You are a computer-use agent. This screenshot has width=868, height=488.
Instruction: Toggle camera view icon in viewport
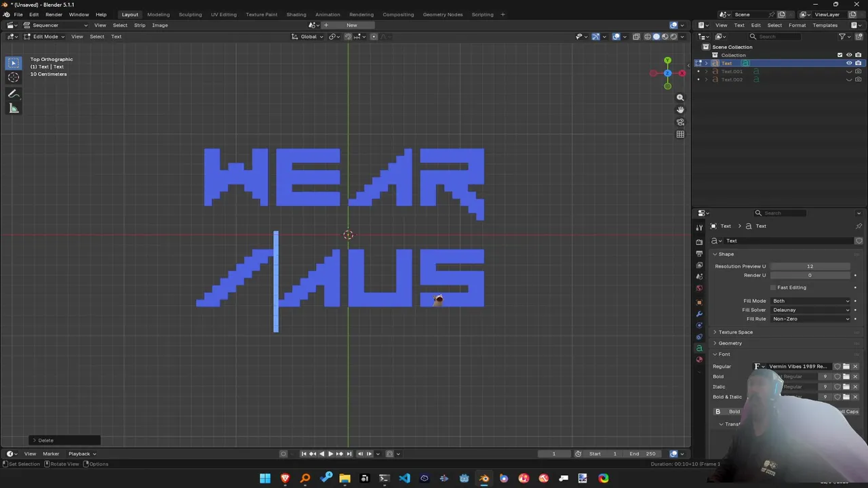[680, 122]
